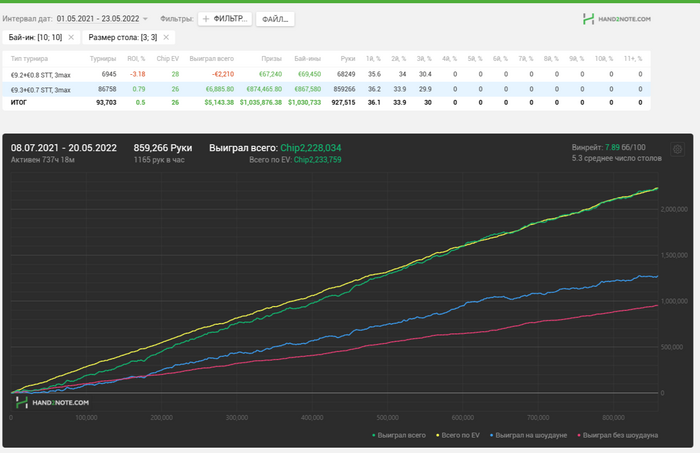Sort by the ROI, % column header

click(136, 58)
